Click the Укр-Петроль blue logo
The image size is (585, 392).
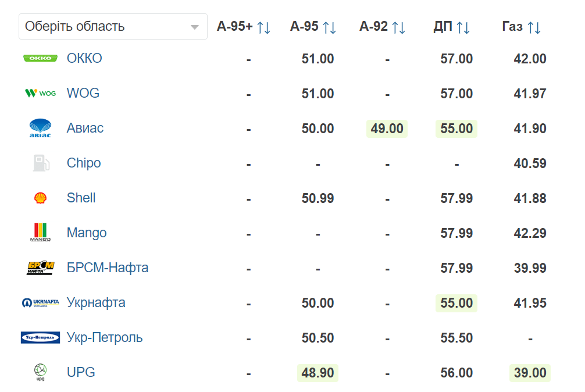40,337
